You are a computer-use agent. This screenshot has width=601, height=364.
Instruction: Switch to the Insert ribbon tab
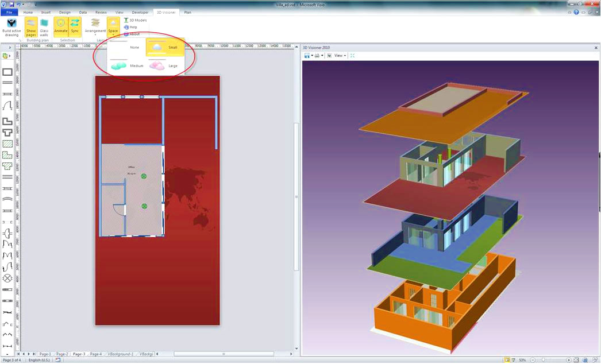pos(46,12)
